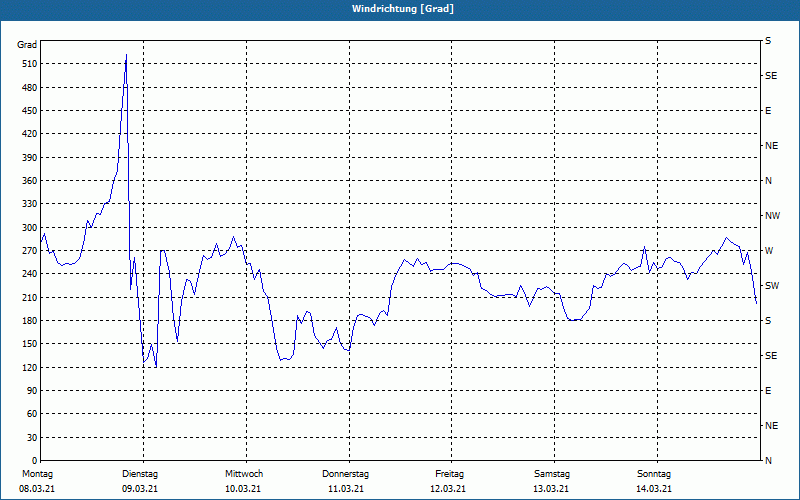This screenshot has height=500, width=800.
Task: Click the 360 y-axis tick value
Action: pos(30,181)
